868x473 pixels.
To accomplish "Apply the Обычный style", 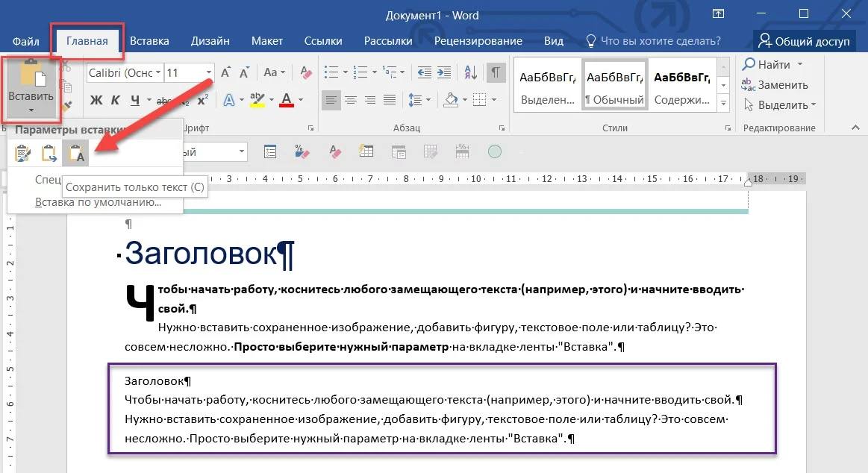I will pos(615,85).
